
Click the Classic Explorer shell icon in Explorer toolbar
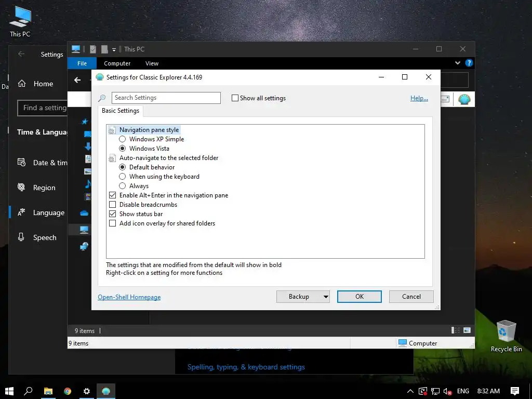click(464, 99)
